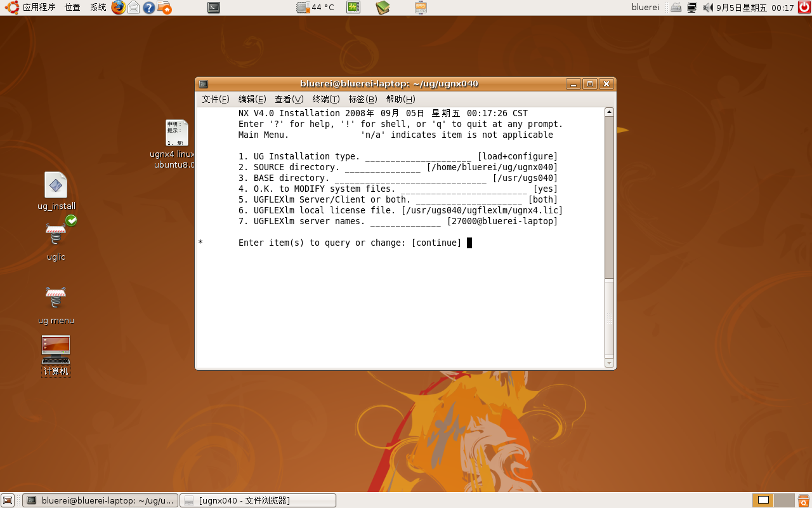Click the printer tray icon
The image size is (812, 508).
(676, 8)
